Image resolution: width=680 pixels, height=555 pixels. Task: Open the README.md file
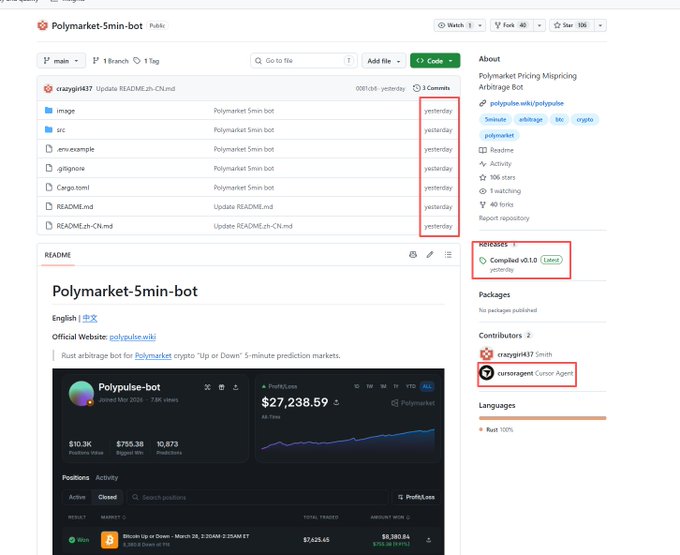(75, 207)
